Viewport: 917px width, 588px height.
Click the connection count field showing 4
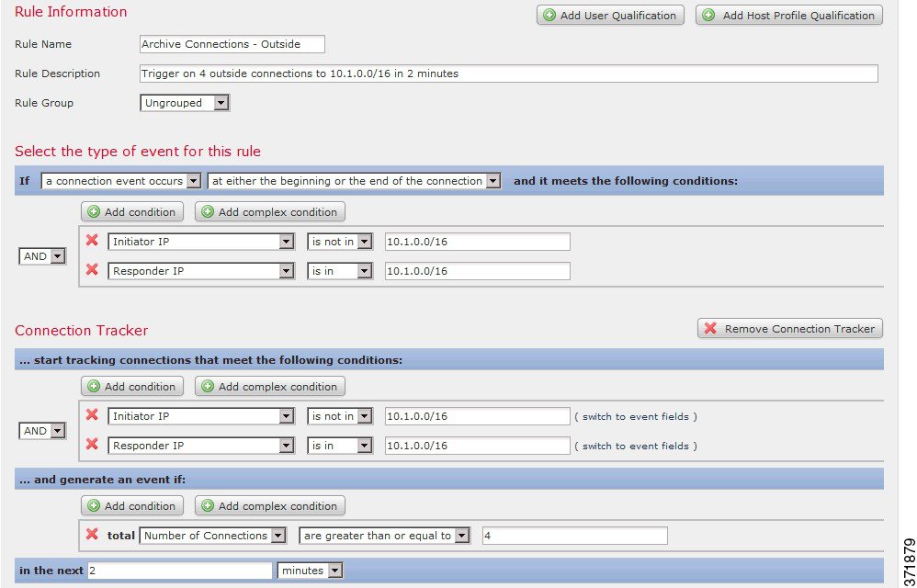point(575,536)
